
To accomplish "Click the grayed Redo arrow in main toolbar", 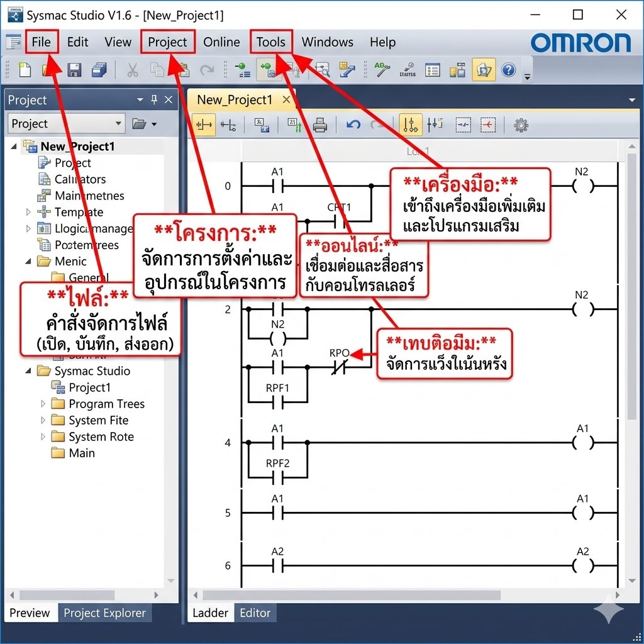I will [x=206, y=70].
